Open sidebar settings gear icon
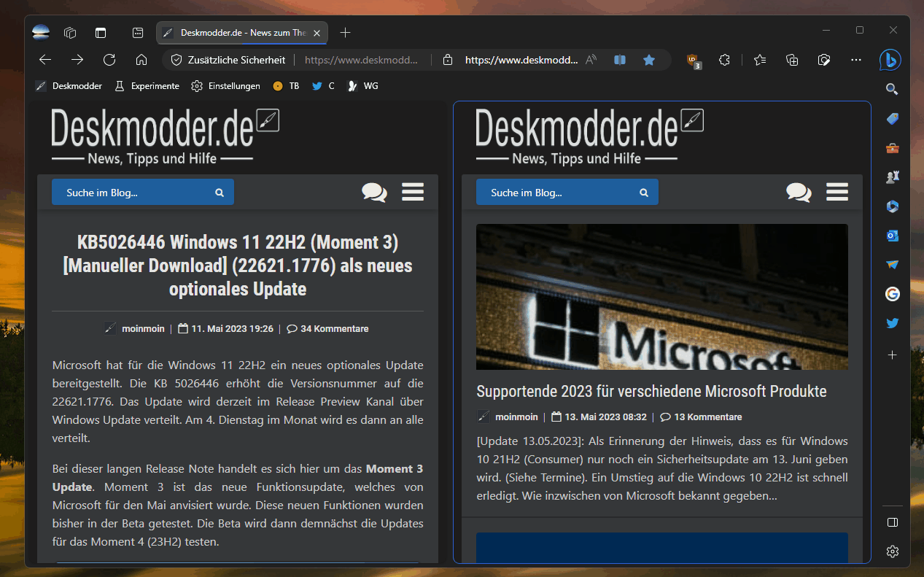The image size is (924, 577). 892,551
